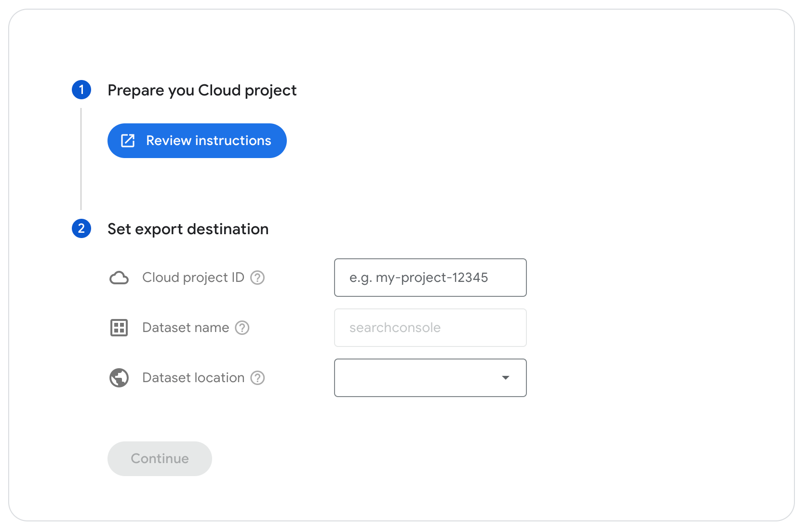Image resolution: width=806 pixels, height=532 pixels.
Task: Select the Prepare you Cloud project heading
Action: click(202, 90)
